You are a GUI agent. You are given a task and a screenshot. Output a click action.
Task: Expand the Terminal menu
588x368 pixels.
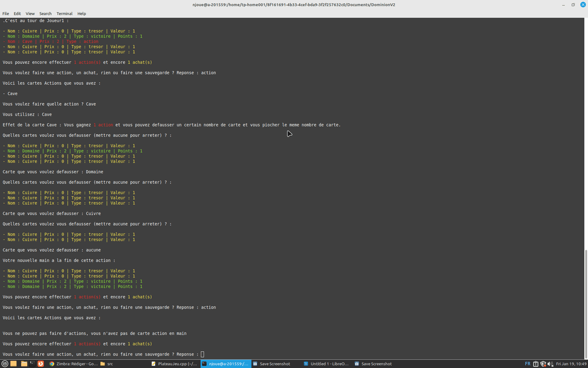click(64, 14)
